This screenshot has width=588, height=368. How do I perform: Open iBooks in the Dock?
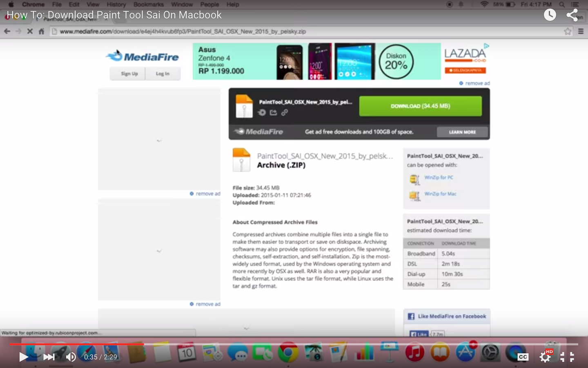pos(440,352)
